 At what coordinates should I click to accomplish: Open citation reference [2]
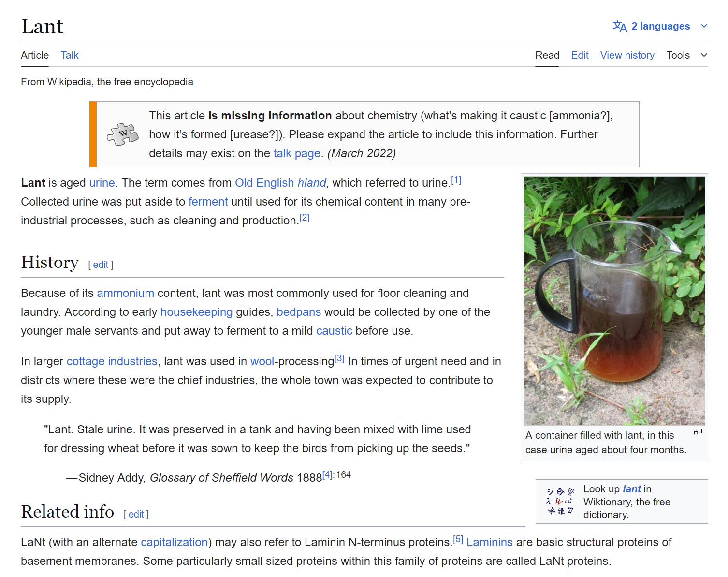[x=305, y=218]
